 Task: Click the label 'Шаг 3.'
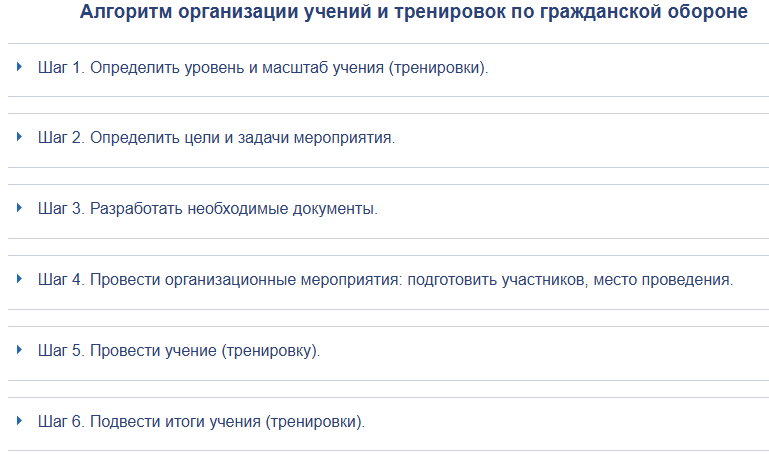(x=61, y=209)
